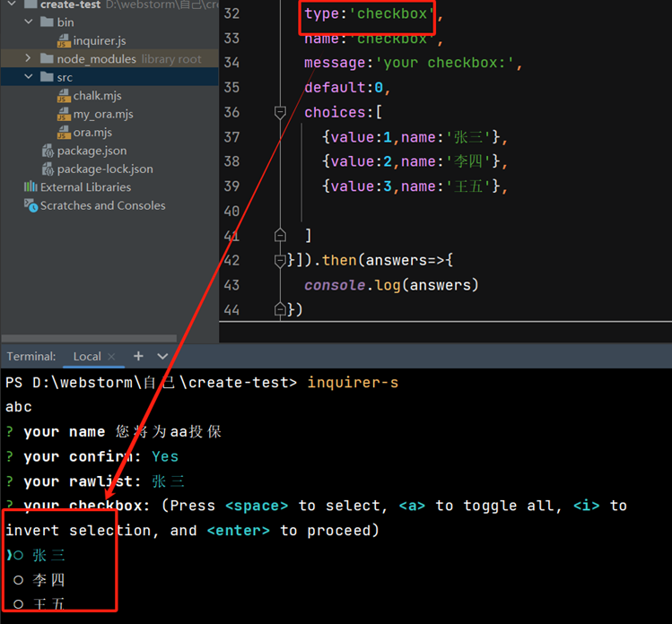
Task: Click the src folder icon
Action: 47,77
